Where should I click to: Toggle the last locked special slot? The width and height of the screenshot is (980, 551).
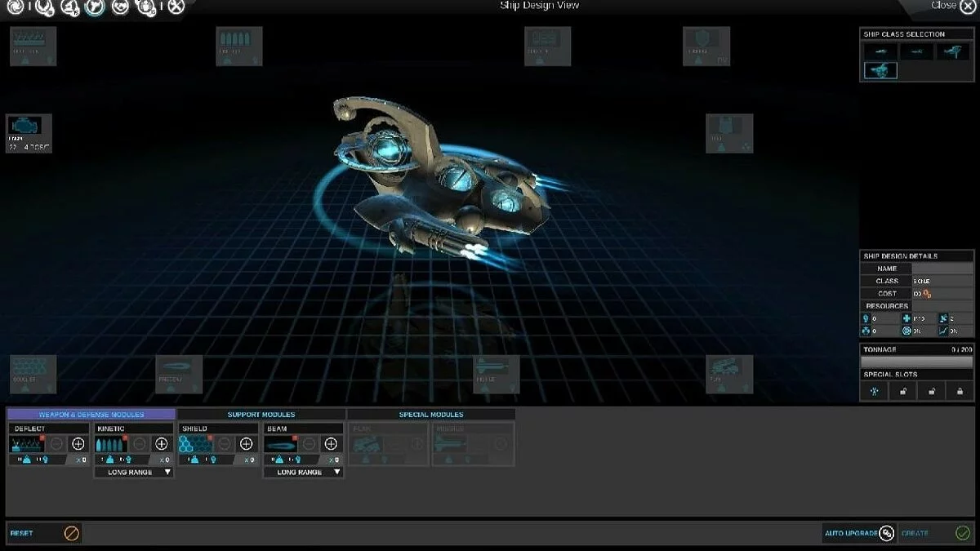(x=960, y=392)
